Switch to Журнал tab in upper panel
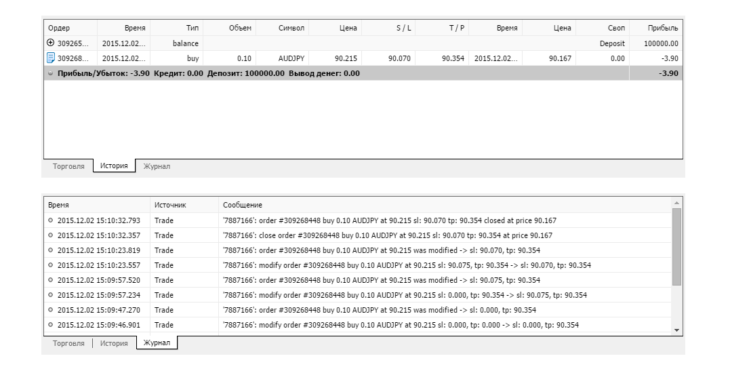Image resolution: width=730 pixels, height=371 pixels. (x=156, y=166)
